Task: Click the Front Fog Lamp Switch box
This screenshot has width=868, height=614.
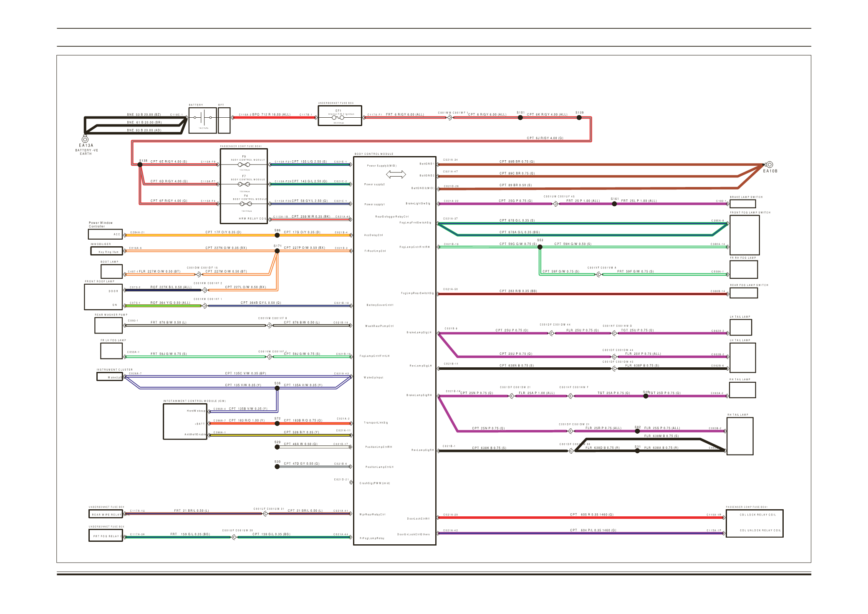Action: [744, 235]
